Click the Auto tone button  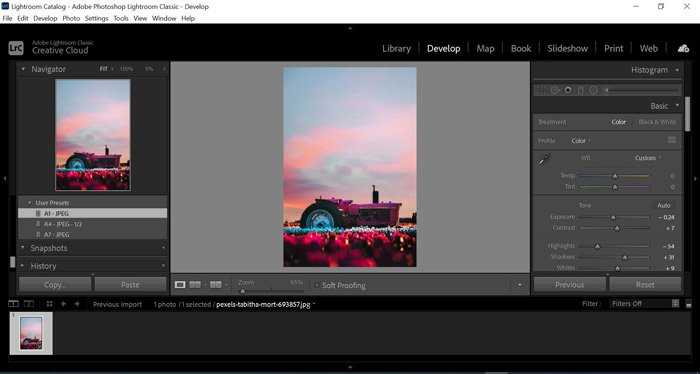point(664,205)
